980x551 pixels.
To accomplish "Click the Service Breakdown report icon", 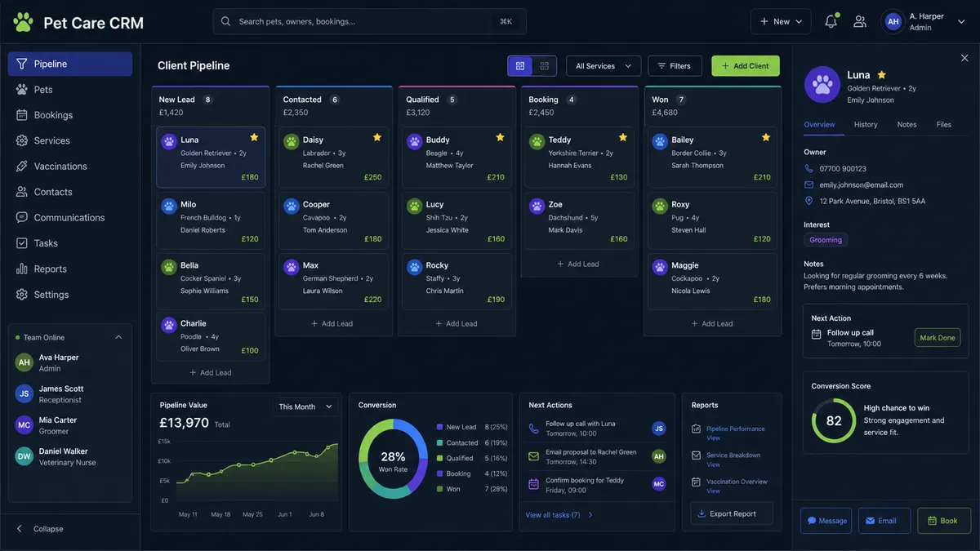I will click(x=696, y=455).
